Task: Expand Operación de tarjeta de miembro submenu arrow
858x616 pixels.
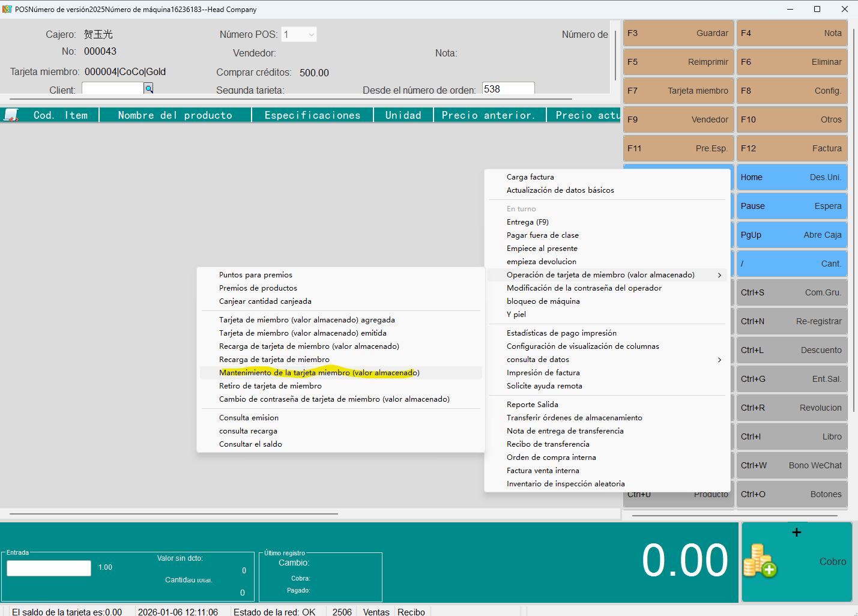Action: click(719, 275)
